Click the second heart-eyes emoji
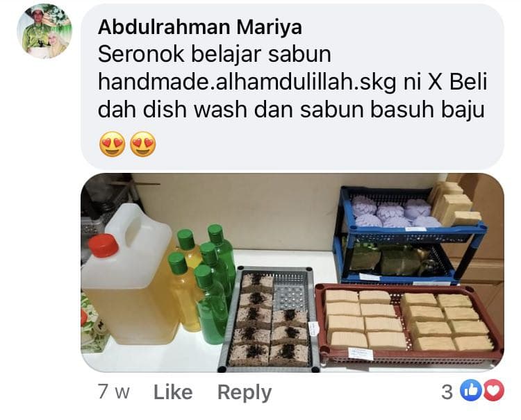 143,144
